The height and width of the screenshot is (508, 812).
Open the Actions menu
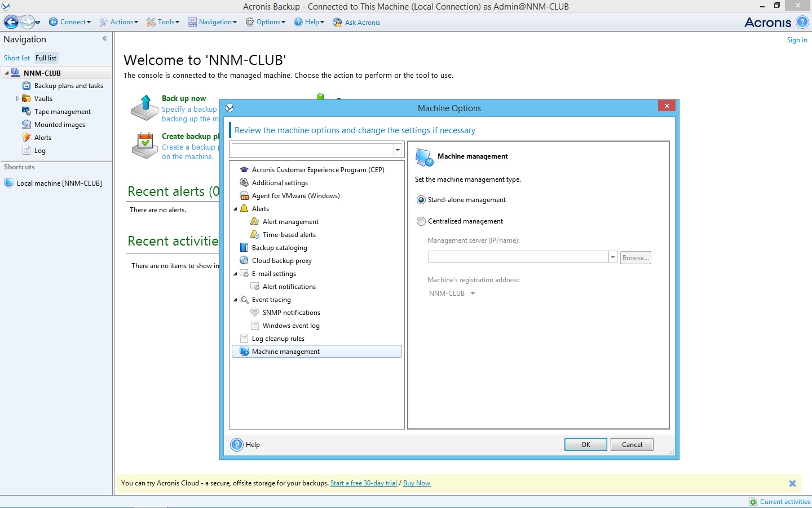[x=119, y=22]
